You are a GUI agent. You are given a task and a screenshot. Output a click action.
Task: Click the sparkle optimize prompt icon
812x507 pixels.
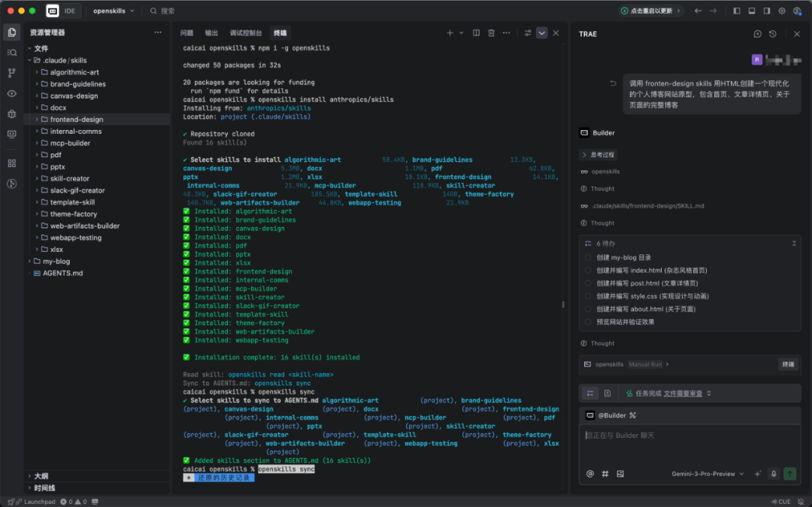coord(758,473)
